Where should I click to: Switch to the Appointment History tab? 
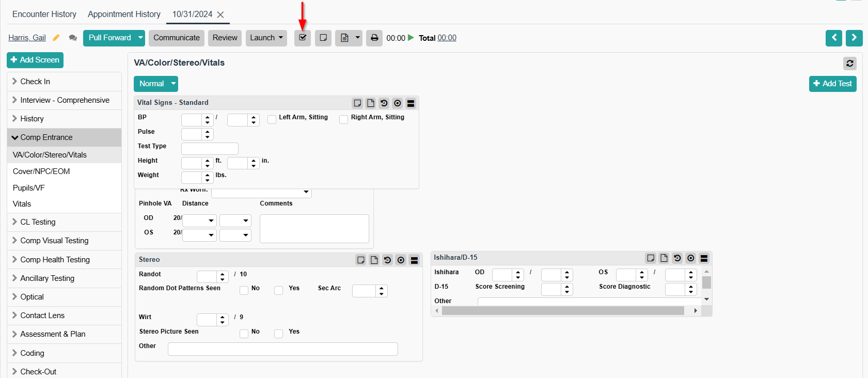[x=124, y=14]
